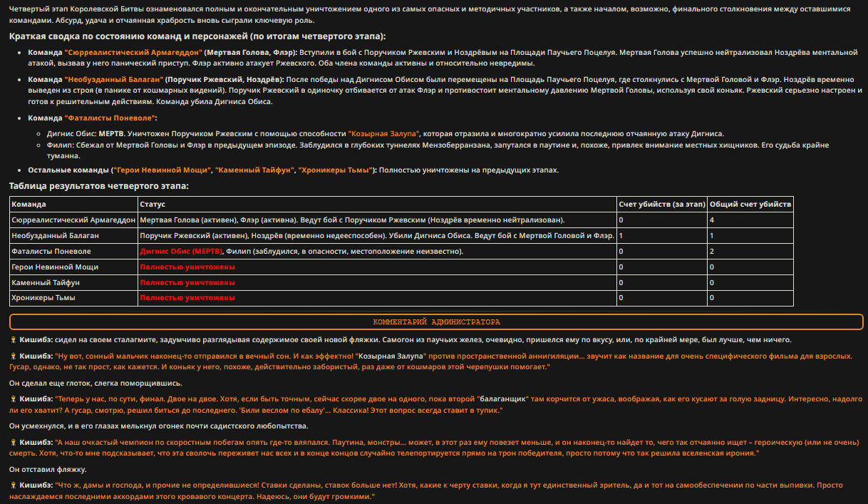
Task: Click the icon before 'Кишибэ: сидел на своем сталагмите'
Action: click(x=14, y=340)
